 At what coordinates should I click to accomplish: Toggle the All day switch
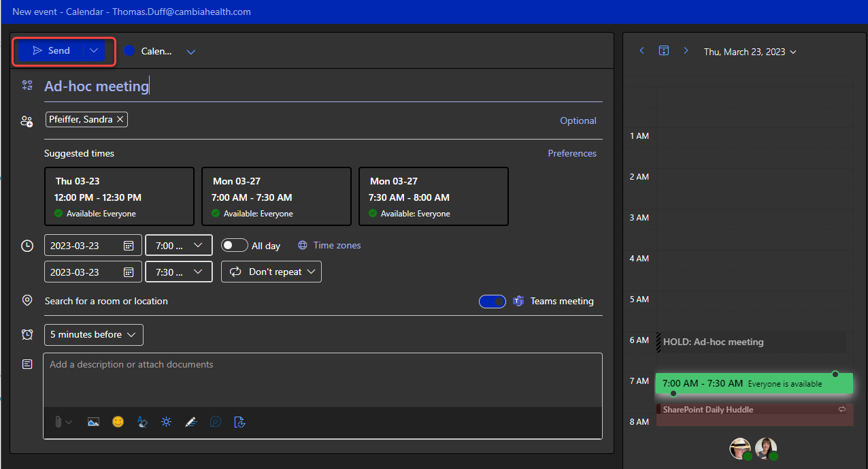click(234, 246)
